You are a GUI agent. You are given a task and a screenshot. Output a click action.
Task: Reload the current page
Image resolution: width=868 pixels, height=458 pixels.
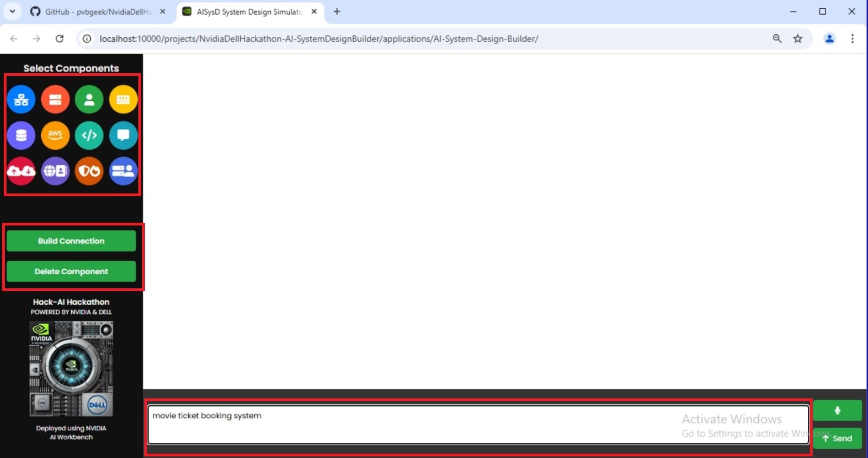click(60, 38)
